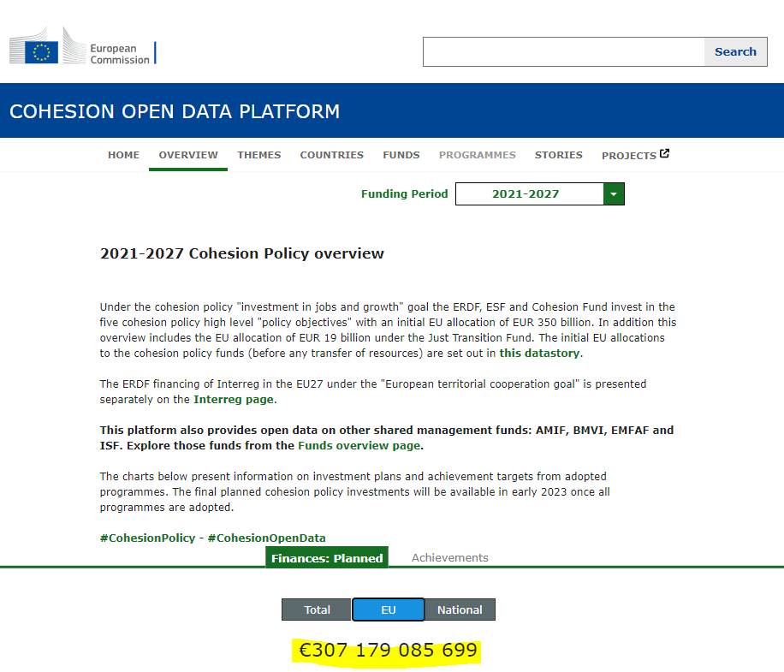
Task: Open the Funding Period 2021-2027 dropdown
Action: [539, 194]
